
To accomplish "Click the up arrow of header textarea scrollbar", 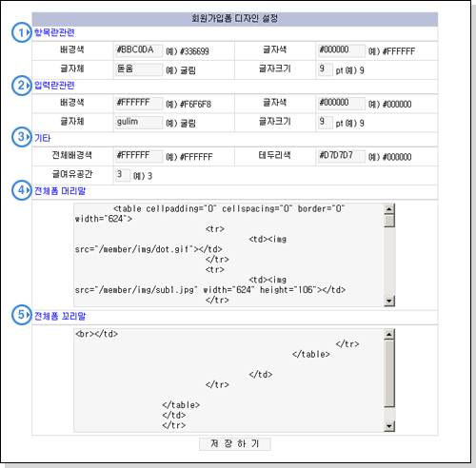I will tap(389, 209).
